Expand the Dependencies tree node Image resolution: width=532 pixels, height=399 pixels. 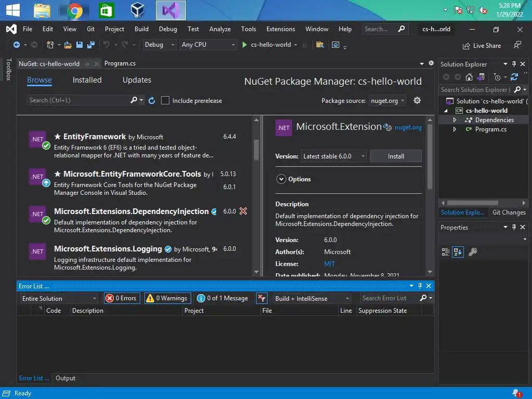click(x=455, y=120)
